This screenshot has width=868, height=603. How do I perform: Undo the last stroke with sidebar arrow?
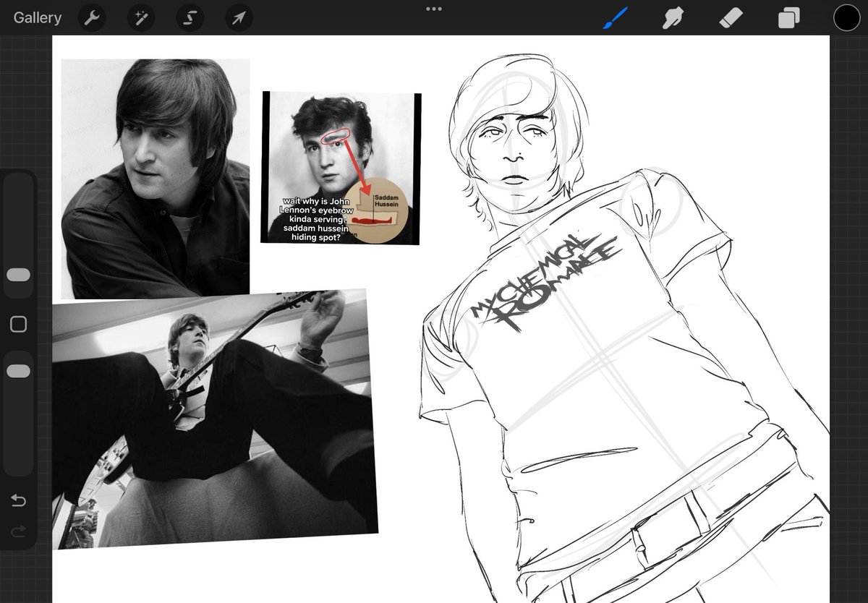click(19, 501)
